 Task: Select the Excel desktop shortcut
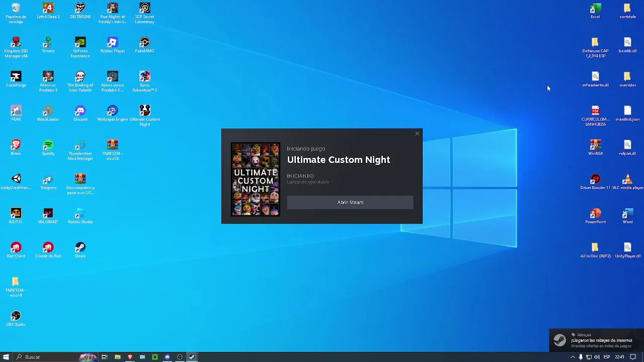pyautogui.click(x=596, y=11)
